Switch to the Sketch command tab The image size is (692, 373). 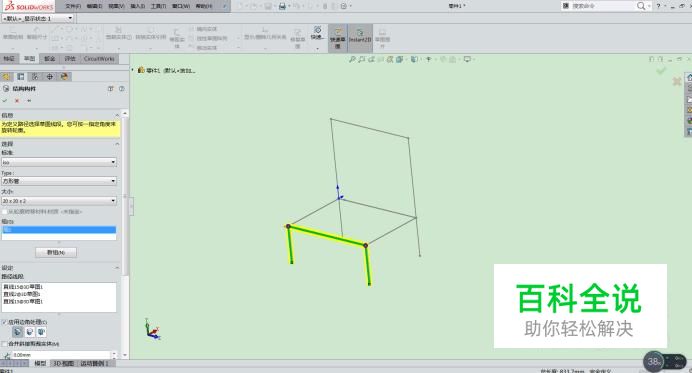pos(29,59)
